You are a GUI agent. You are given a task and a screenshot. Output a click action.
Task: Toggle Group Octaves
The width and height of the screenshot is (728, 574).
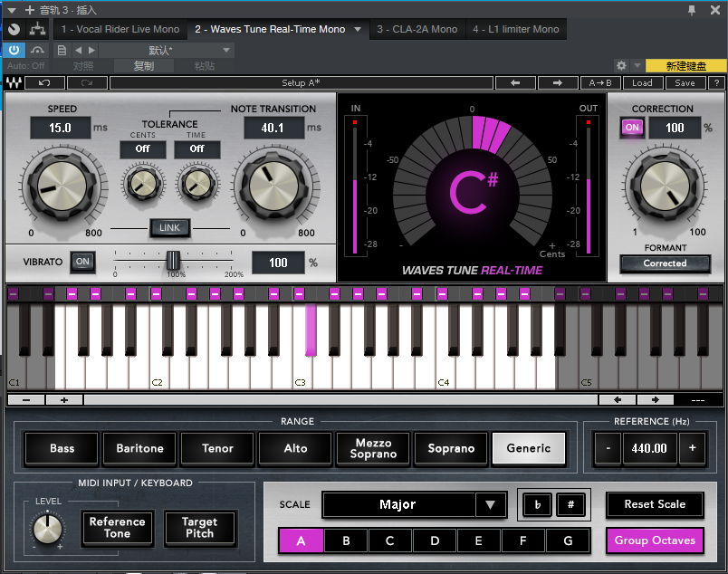point(655,541)
